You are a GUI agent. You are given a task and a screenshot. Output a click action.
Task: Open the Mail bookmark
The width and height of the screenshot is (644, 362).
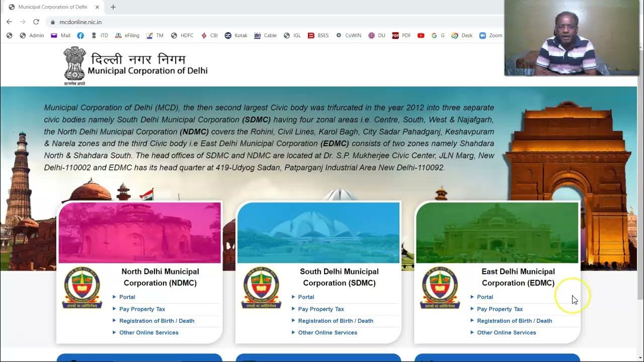(x=61, y=36)
